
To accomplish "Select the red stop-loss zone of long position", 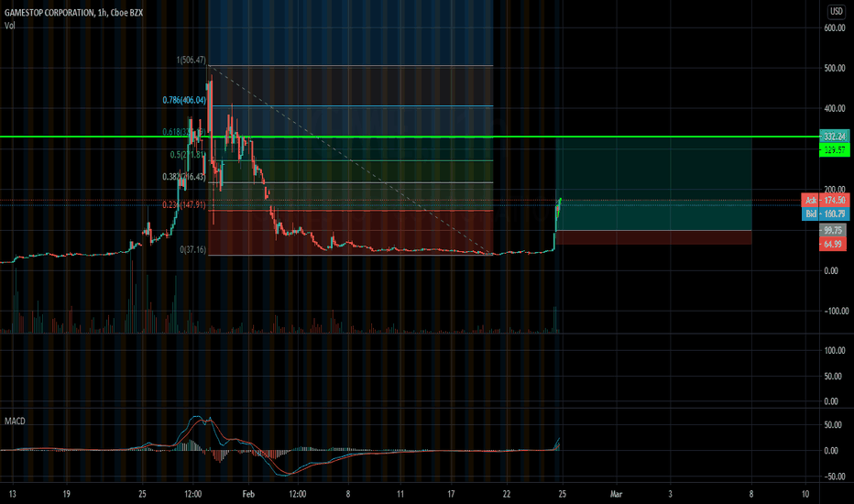I will coord(653,237).
